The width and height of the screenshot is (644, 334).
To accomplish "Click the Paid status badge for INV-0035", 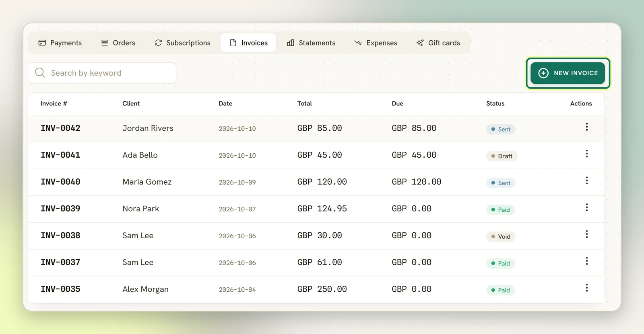I will (500, 290).
